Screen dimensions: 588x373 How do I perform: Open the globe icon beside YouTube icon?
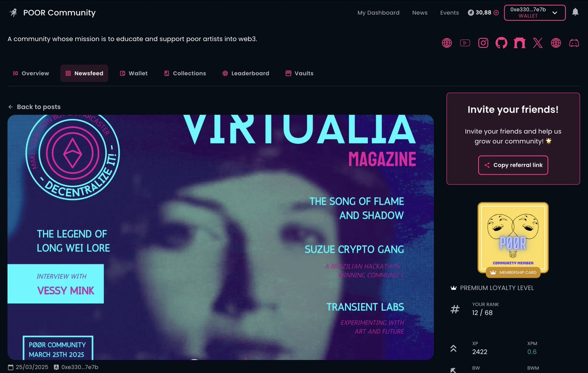click(447, 43)
